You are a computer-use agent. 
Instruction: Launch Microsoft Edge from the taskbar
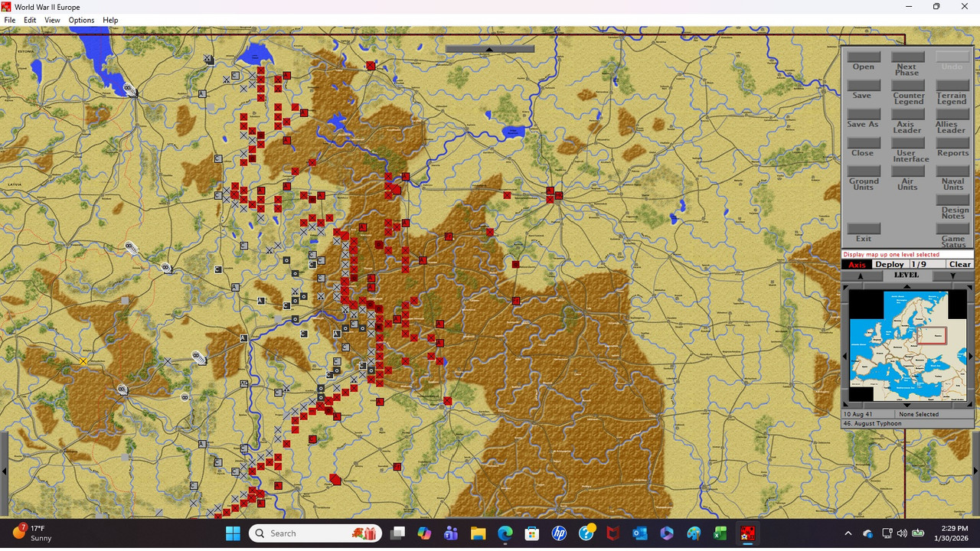coord(505,533)
